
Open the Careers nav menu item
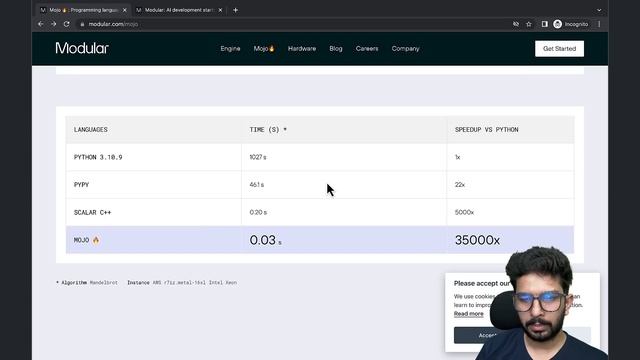pyautogui.click(x=367, y=49)
